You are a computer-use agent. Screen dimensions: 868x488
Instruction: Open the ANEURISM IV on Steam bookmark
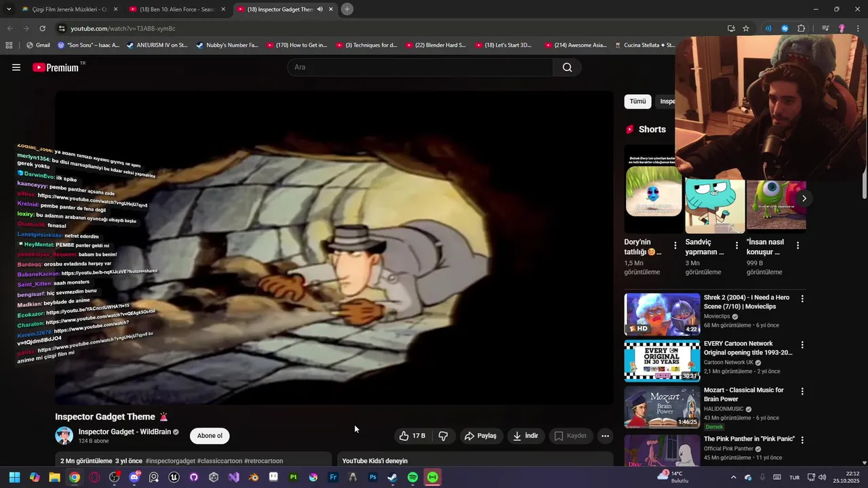(x=157, y=45)
